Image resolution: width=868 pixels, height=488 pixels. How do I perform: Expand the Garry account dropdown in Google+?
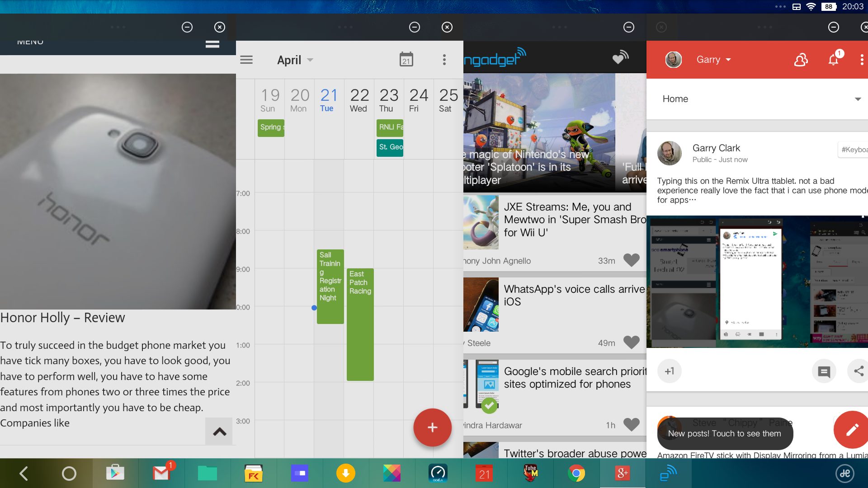[x=714, y=60]
